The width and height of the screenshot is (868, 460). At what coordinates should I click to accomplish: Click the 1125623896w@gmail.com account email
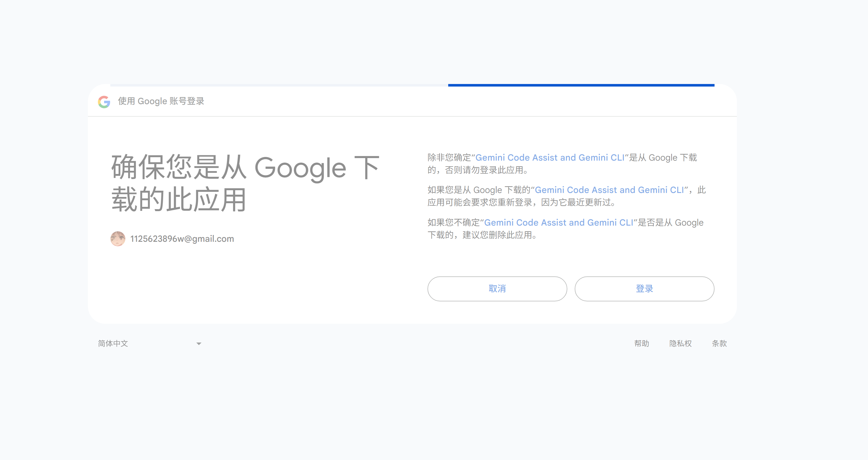coord(182,239)
